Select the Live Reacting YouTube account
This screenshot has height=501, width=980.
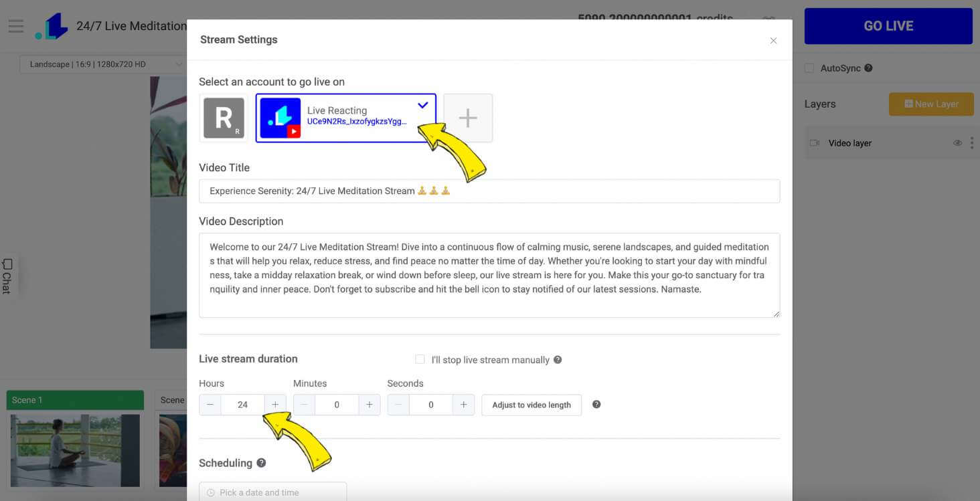tap(346, 118)
